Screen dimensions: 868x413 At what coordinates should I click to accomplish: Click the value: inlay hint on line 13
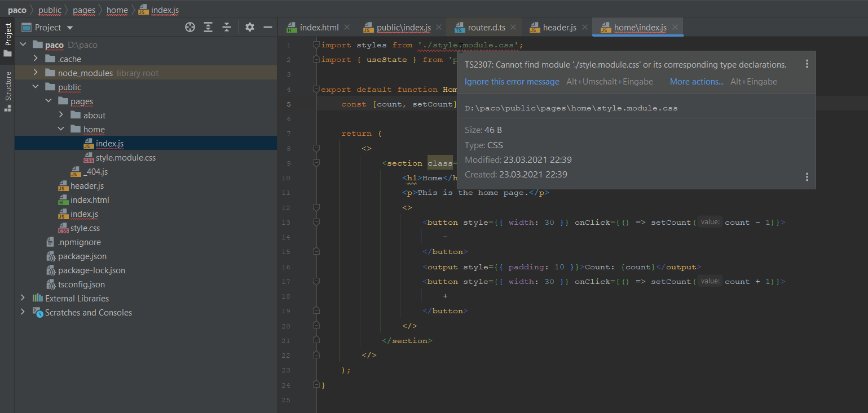pyautogui.click(x=710, y=222)
